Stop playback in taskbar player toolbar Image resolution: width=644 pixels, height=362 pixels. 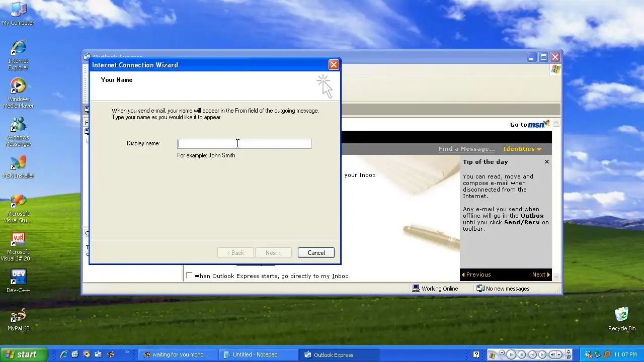tap(522, 354)
